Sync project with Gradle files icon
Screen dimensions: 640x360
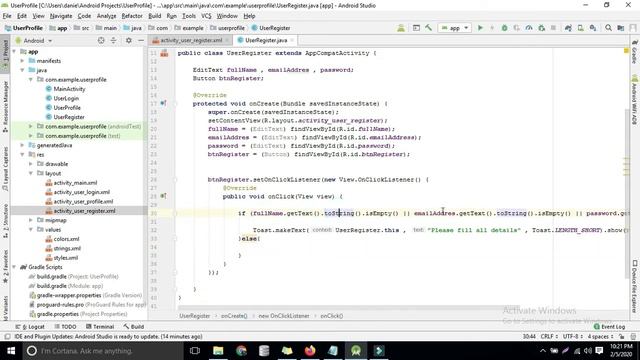(568, 28)
